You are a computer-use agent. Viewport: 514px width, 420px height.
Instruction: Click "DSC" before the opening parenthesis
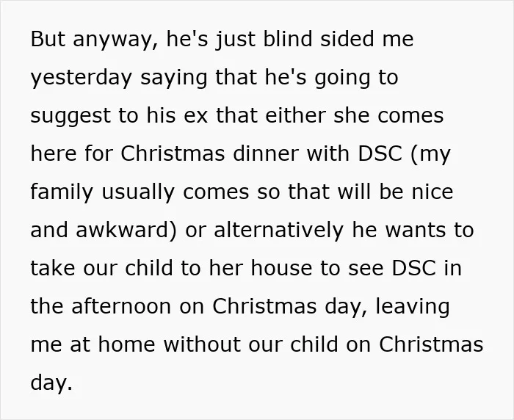[x=380, y=153]
